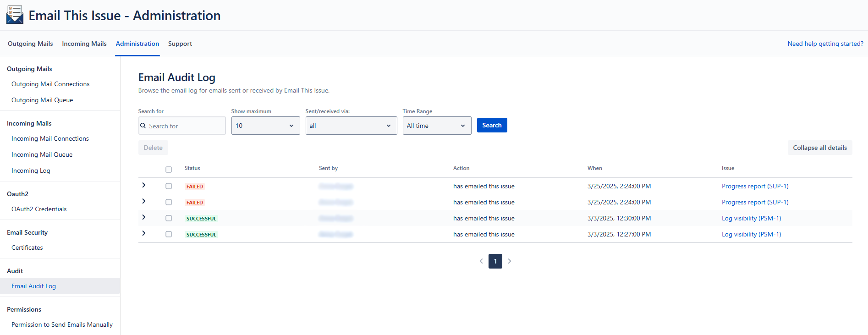
Task: Click the Email This Issue envelope logo
Action: point(15,15)
